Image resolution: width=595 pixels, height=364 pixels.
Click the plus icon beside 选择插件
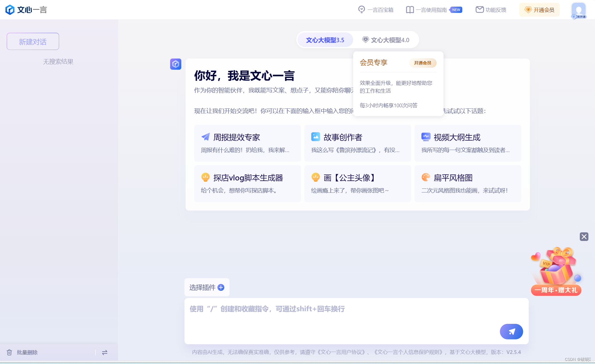(221, 287)
